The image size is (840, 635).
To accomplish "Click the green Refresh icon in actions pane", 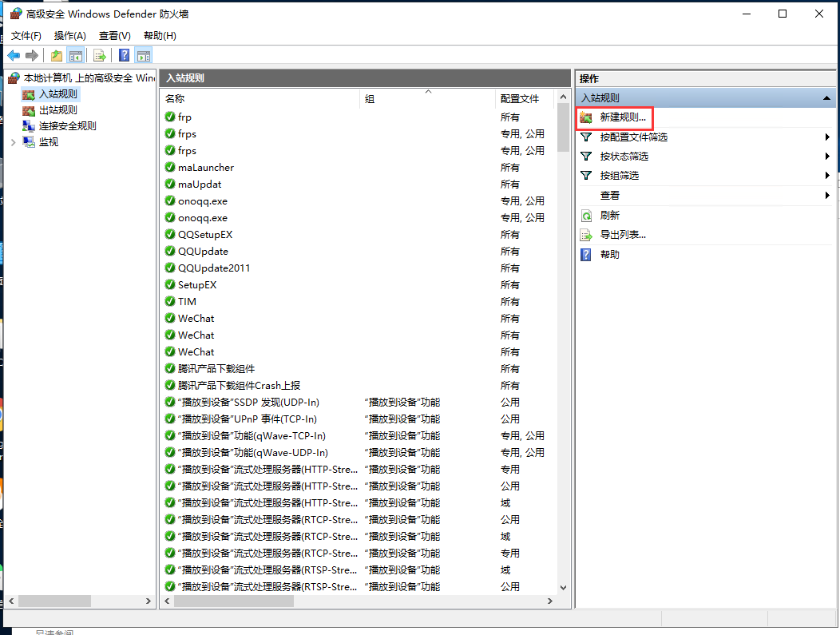I will pyautogui.click(x=586, y=216).
